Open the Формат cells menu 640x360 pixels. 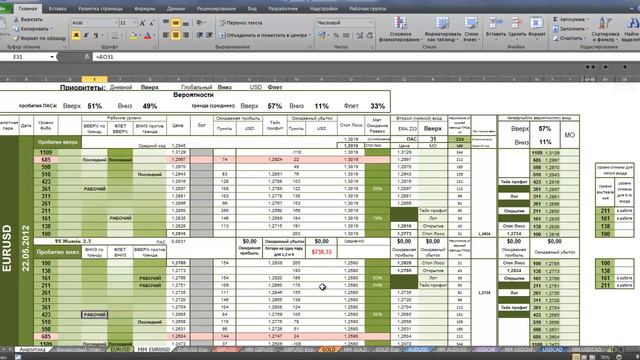[x=536, y=27]
